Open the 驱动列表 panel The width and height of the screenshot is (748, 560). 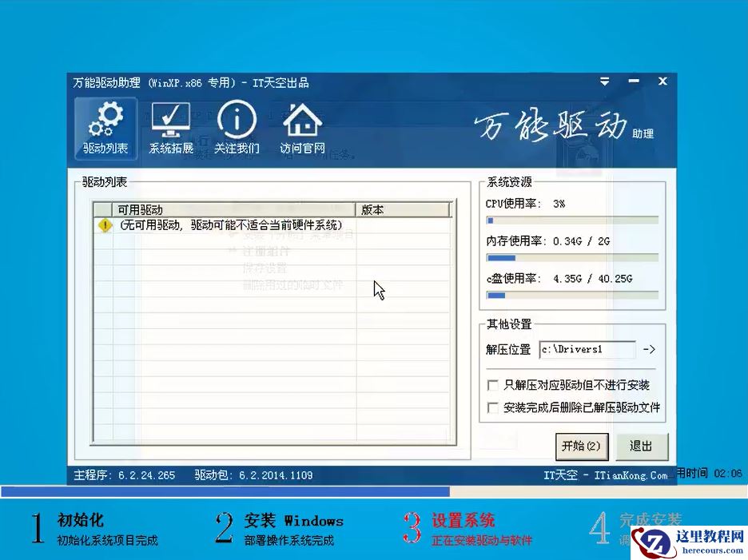click(105, 126)
